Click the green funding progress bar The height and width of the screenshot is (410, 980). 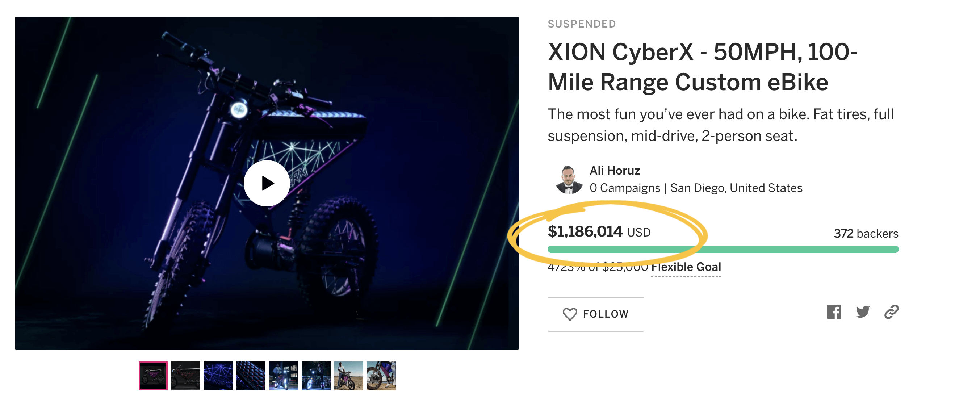[x=723, y=249]
